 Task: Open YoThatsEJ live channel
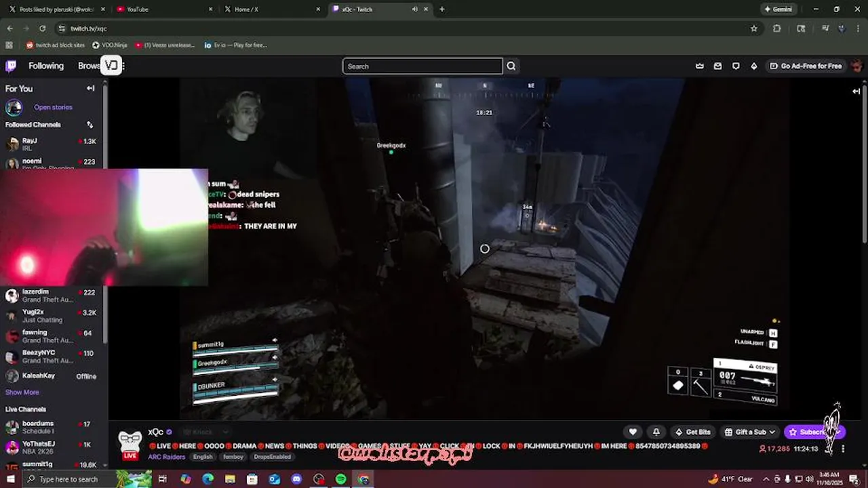click(x=52, y=447)
